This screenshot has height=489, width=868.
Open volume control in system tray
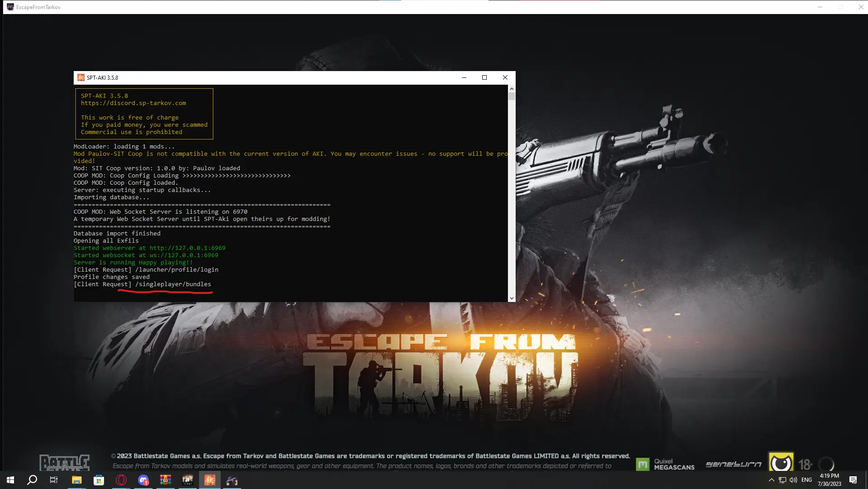793,480
